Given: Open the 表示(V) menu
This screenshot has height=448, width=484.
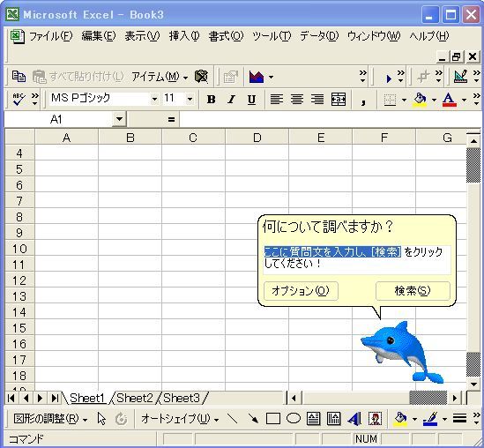Looking at the screenshot, I should click(x=142, y=36).
